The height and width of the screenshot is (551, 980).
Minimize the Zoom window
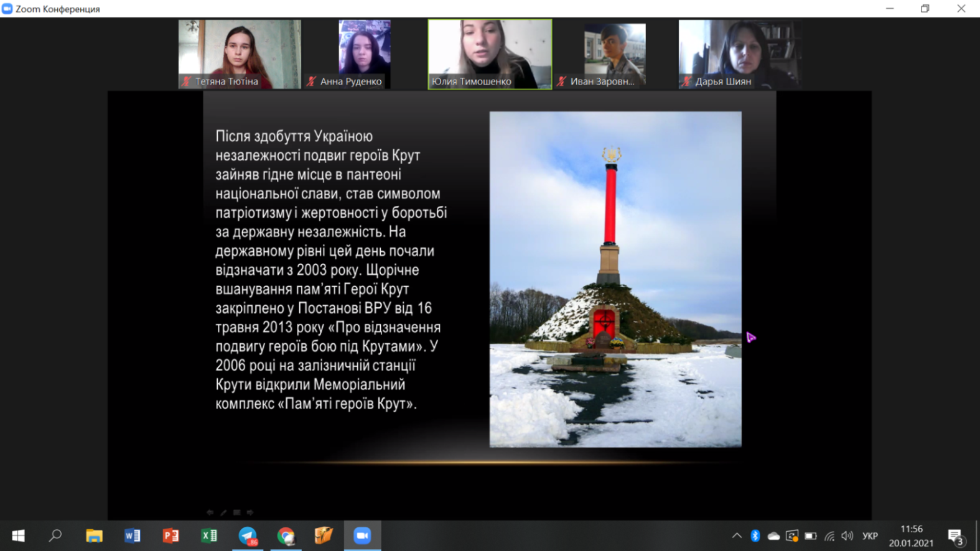click(890, 9)
